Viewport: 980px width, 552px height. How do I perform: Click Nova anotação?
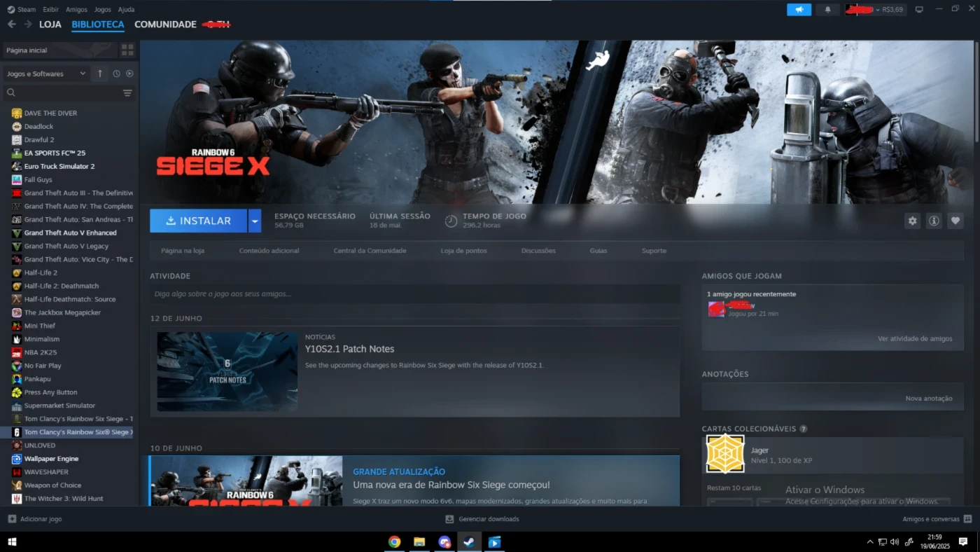coord(929,399)
